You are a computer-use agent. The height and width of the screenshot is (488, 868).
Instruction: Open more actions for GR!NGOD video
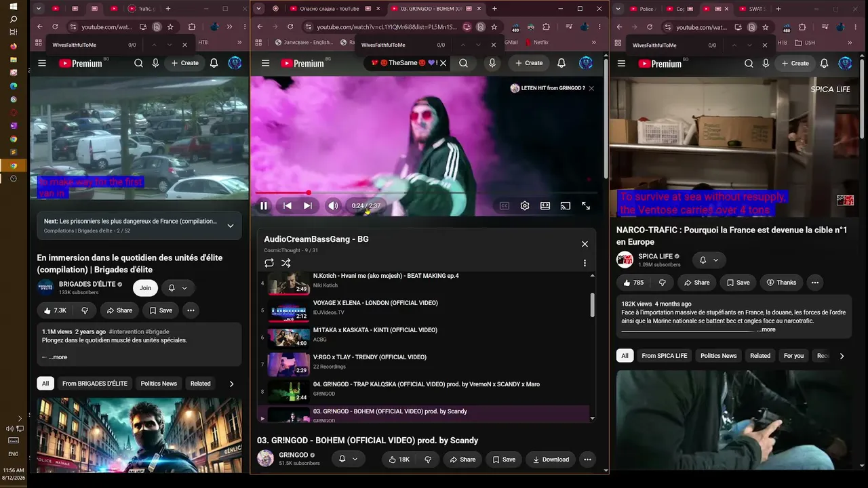point(587,460)
